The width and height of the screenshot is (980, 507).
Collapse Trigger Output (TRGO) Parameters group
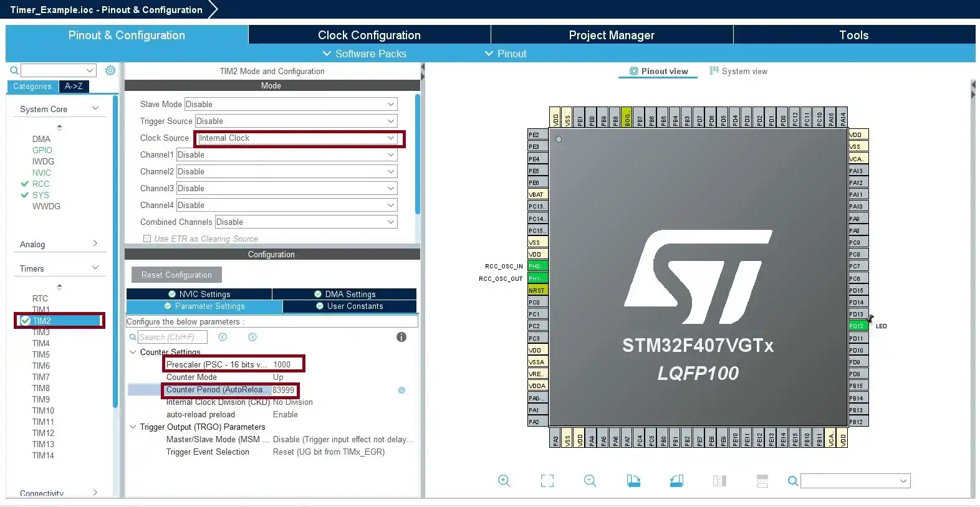133,427
